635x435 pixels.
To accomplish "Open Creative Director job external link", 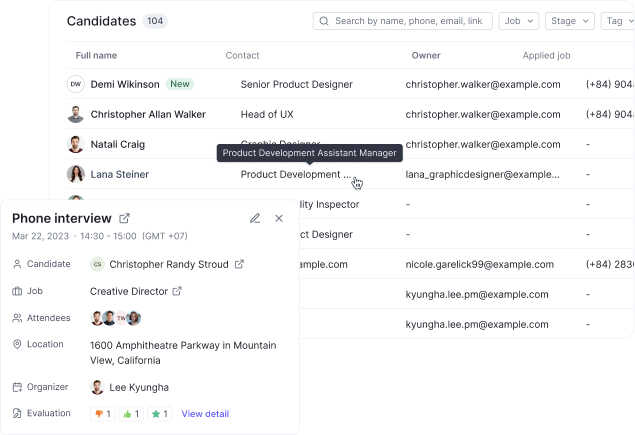I will [x=178, y=291].
